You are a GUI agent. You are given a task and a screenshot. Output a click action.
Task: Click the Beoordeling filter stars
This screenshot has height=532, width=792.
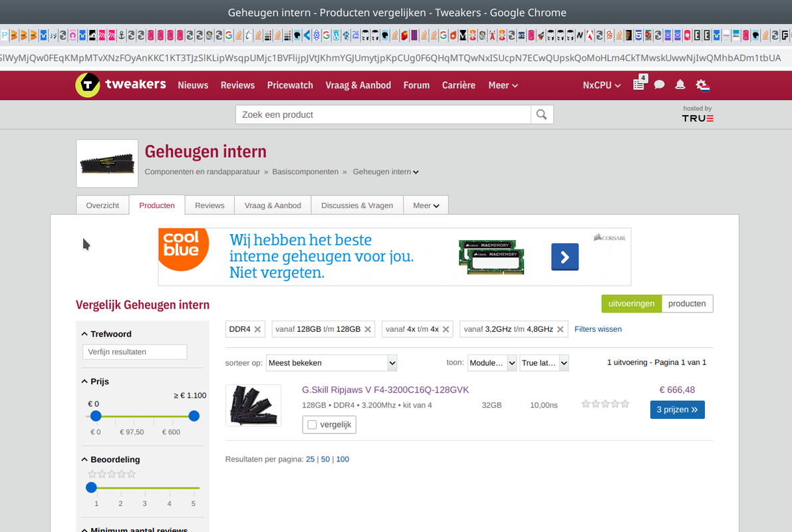112,474
